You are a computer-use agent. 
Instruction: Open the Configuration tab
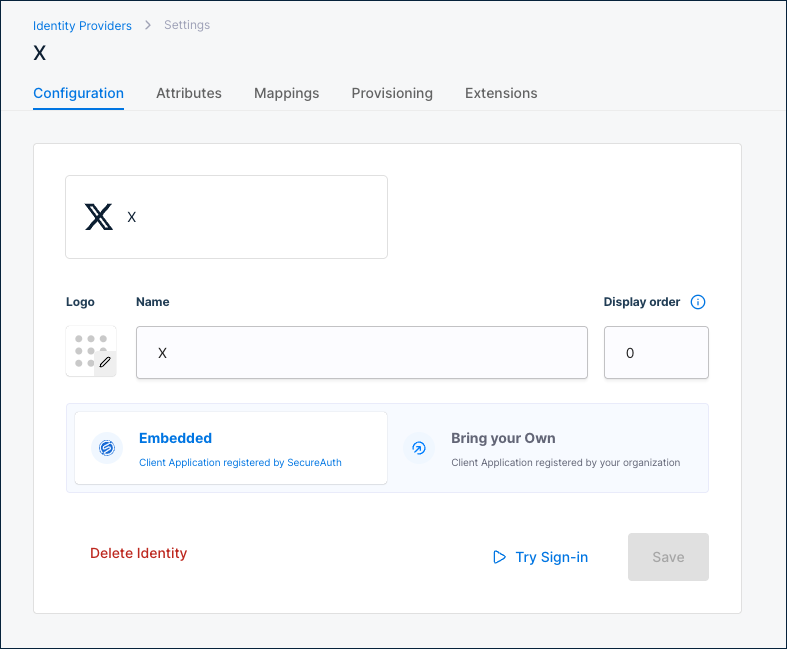coord(78,93)
